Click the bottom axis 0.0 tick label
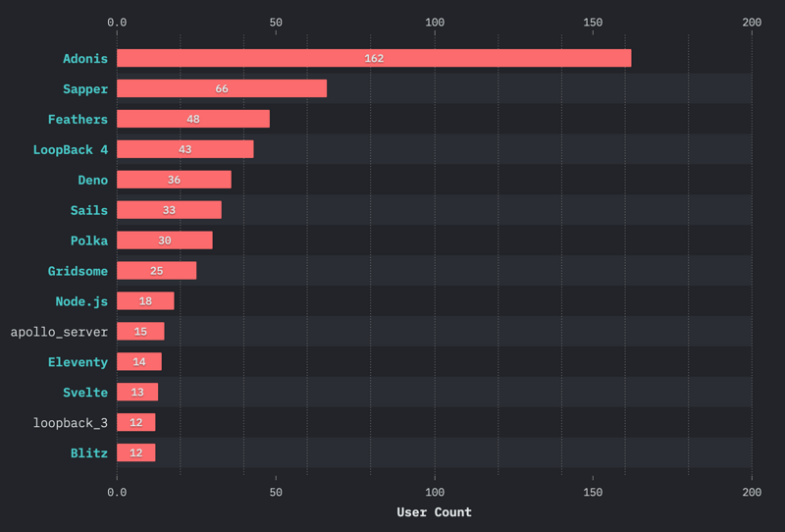Screen dimensions: 785x532 tap(117, 492)
